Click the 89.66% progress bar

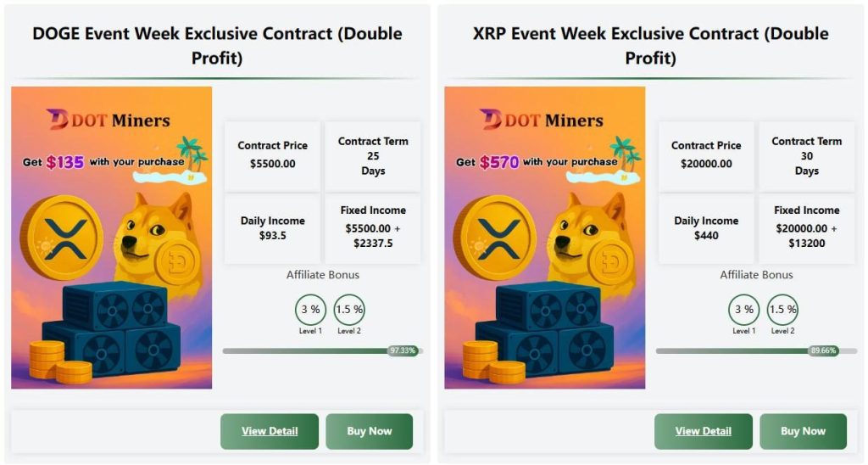[756, 350]
